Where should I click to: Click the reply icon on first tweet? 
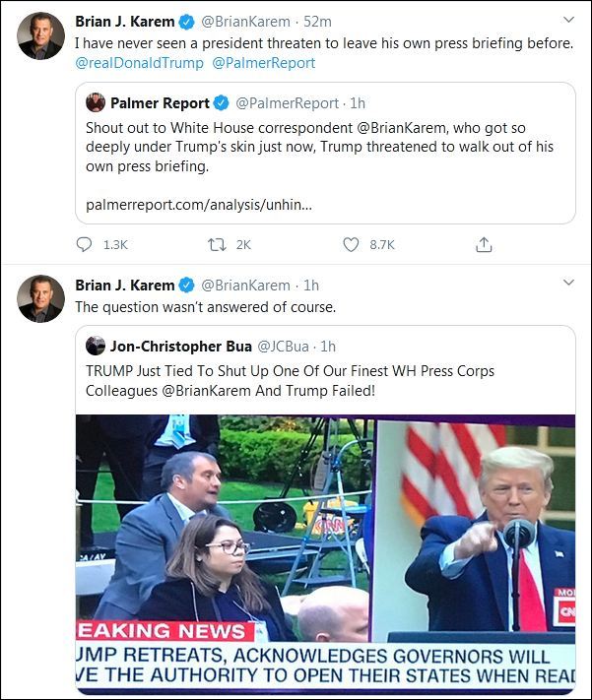[x=85, y=244]
